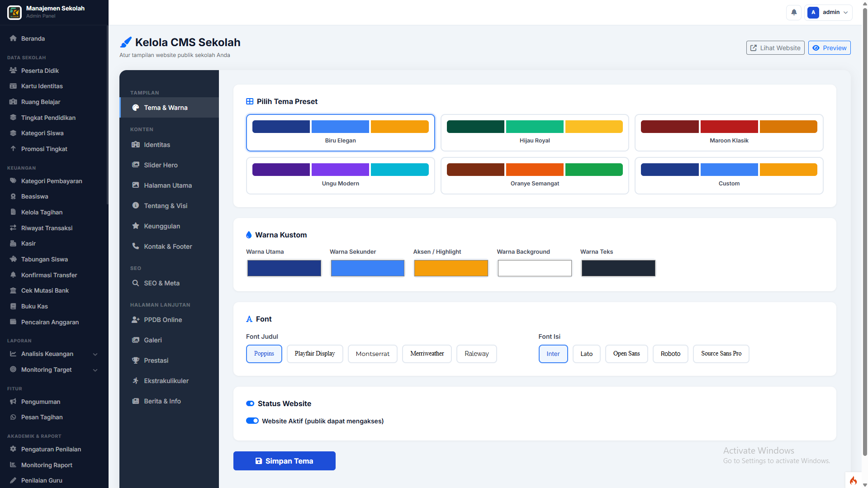Expand the Monitoring Target submenu
This screenshot has width=868, height=488.
[x=54, y=370]
